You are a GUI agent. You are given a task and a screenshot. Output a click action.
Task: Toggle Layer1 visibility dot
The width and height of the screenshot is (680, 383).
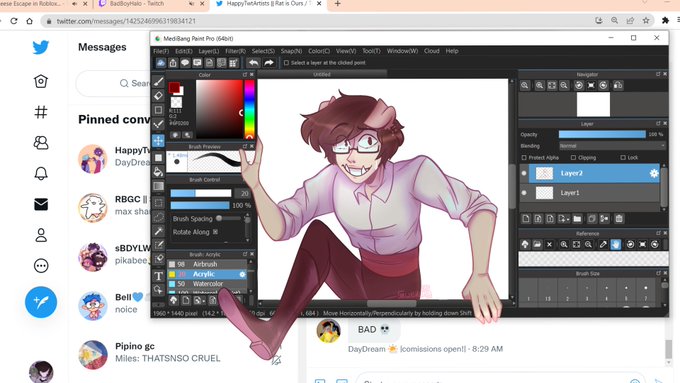[524, 193]
